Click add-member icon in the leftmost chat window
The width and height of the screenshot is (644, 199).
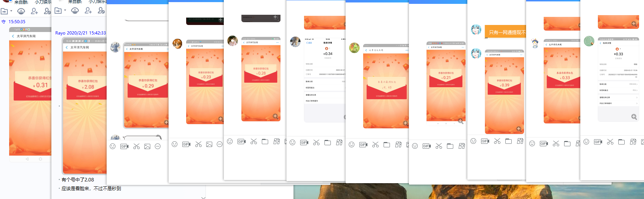(x=34, y=11)
